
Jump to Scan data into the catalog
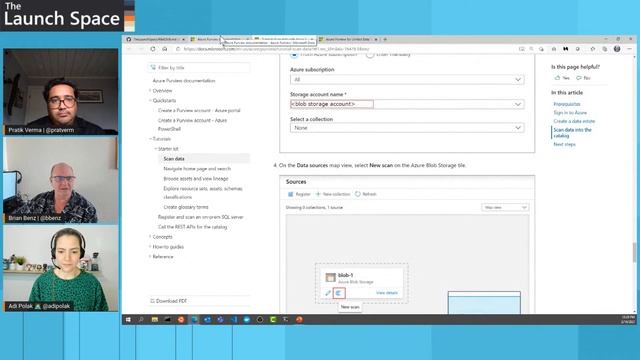tap(572, 133)
